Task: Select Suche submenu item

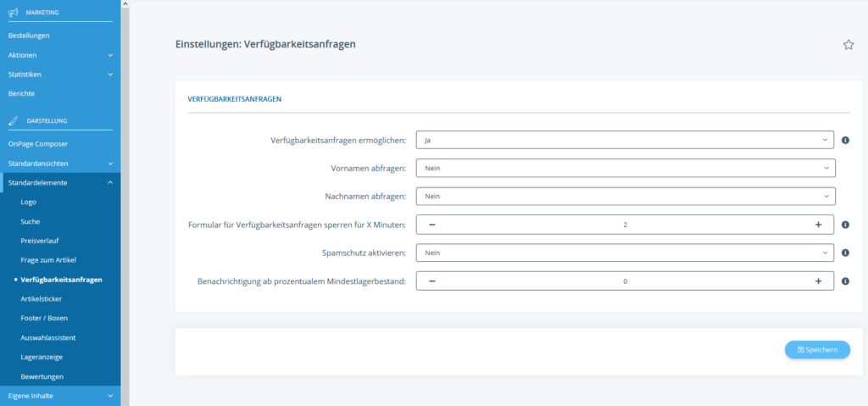Action: click(30, 221)
